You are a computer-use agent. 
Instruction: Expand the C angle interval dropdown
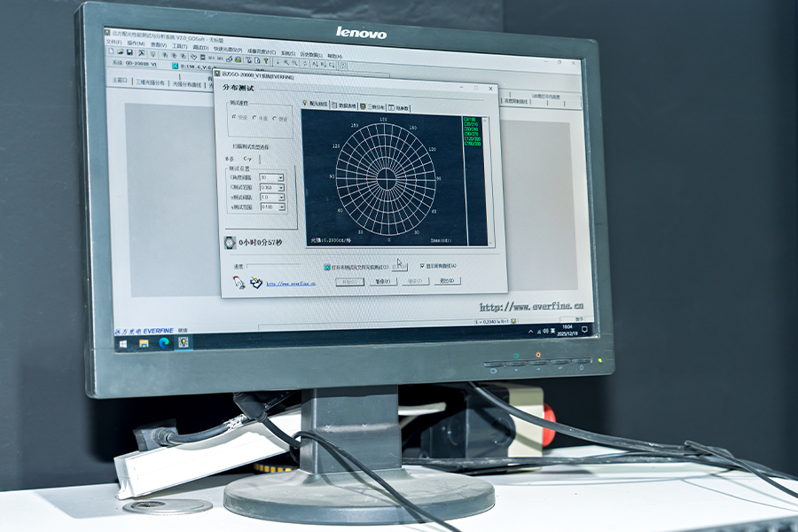pyautogui.click(x=281, y=177)
